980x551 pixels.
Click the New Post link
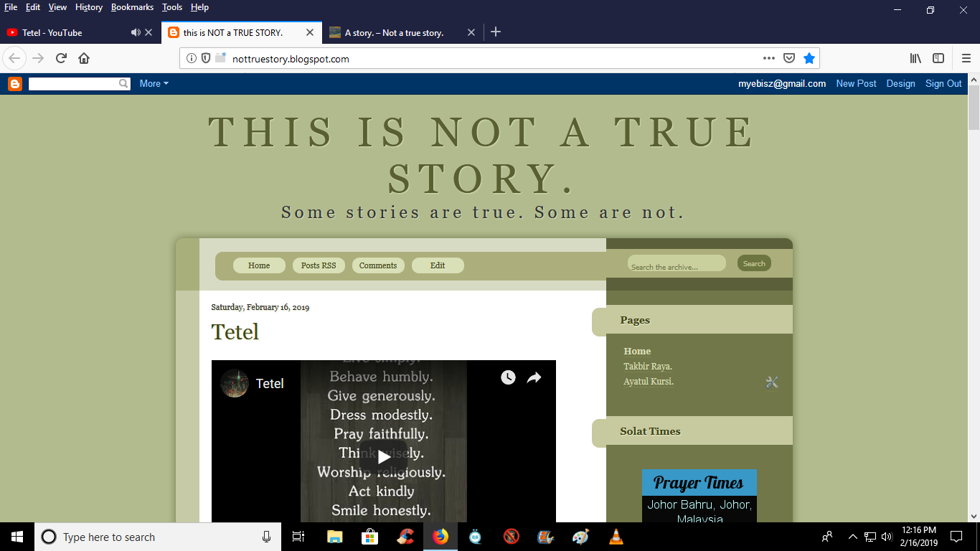click(x=856, y=84)
